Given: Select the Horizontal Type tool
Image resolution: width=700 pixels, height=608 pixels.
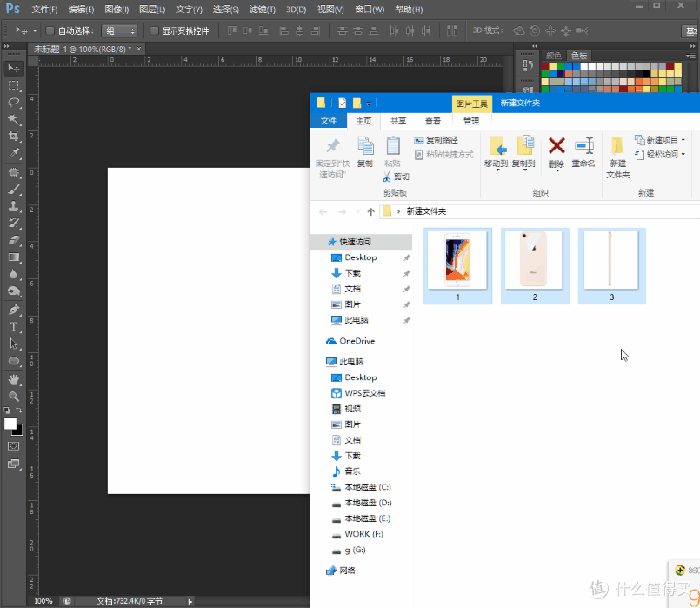Looking at the screenshot, I should [14, 327].
